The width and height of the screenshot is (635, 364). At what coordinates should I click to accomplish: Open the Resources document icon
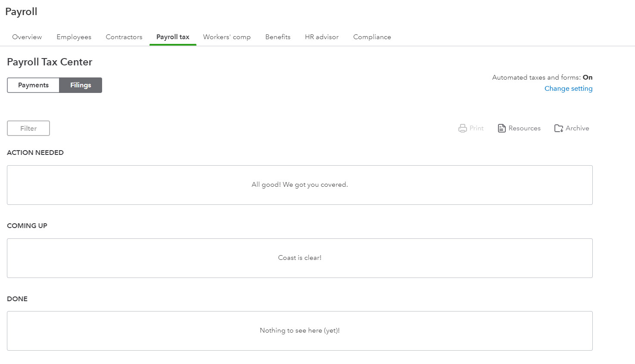coord(501,128)
